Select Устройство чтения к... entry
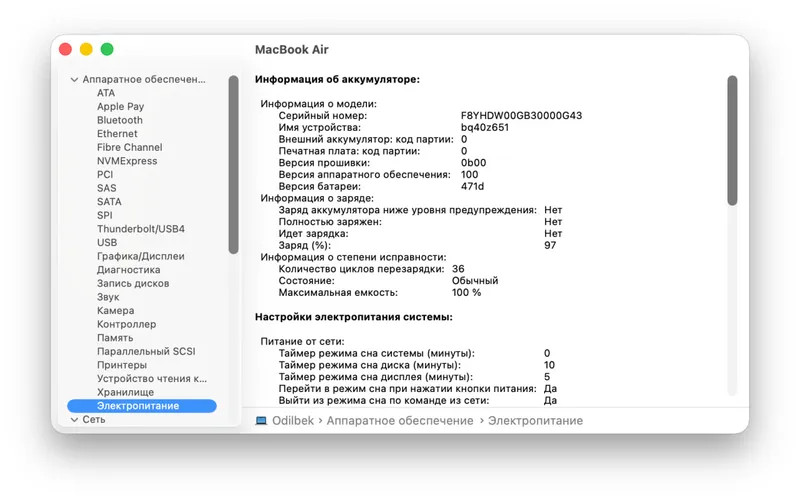The height and width of the screenshot is (501, 800). (152, 379)
